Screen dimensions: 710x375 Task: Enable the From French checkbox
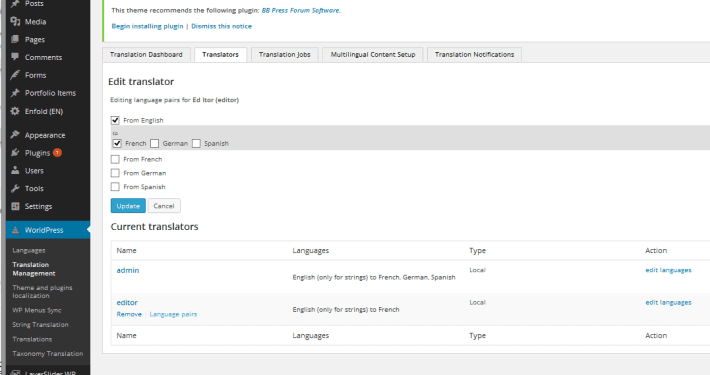click(115, 159)
